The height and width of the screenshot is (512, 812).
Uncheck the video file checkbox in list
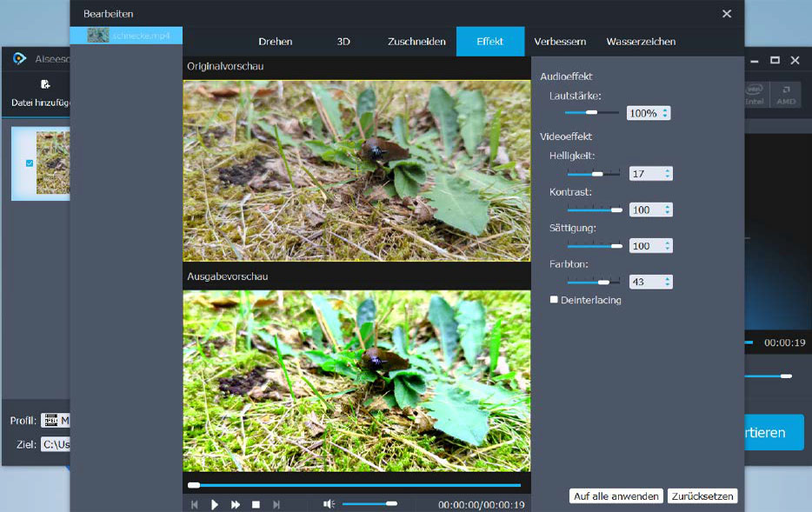[x=30, y=163]
